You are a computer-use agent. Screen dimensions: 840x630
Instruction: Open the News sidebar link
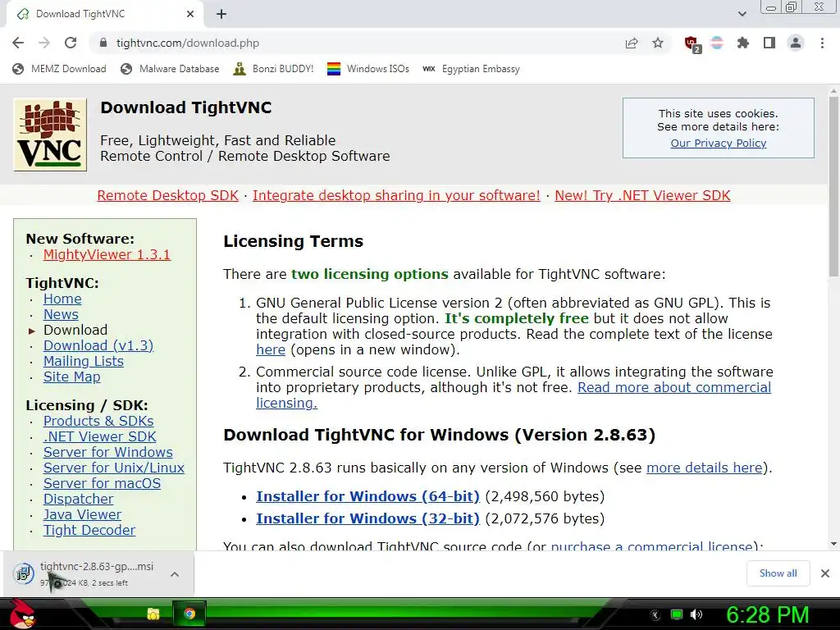click(61, 314)
